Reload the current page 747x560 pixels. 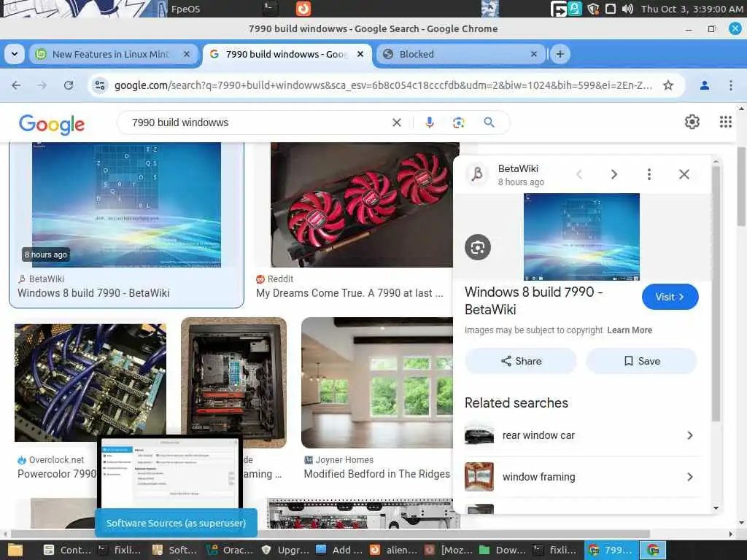tap(69, 85)
